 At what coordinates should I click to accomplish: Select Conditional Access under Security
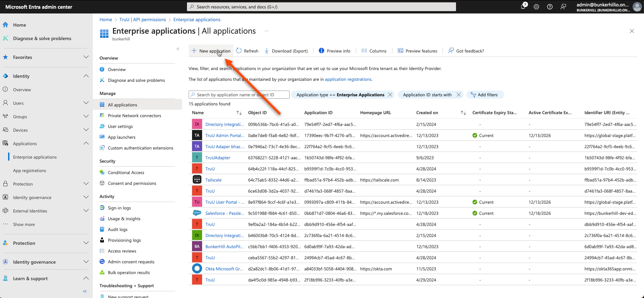tap(126, 172)
